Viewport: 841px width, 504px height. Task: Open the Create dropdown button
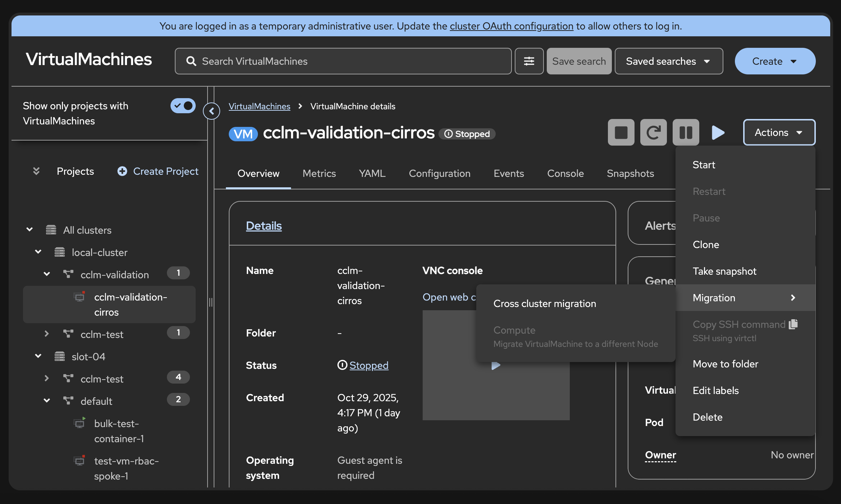coord(775,61)
